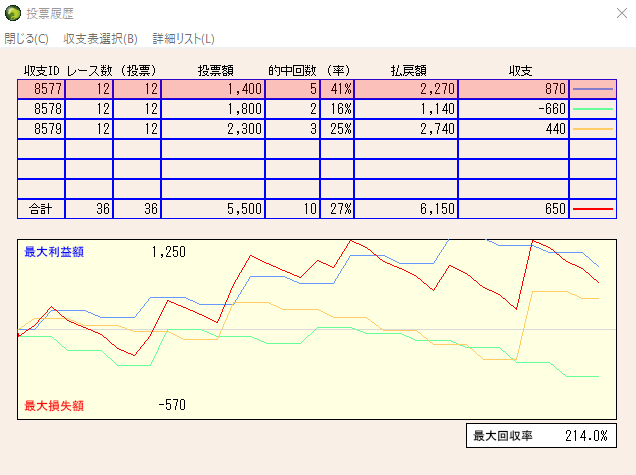The height and width of the screenshot is (475, 636).
Task: Click the 合計 row label
Action: click(41, 209)
